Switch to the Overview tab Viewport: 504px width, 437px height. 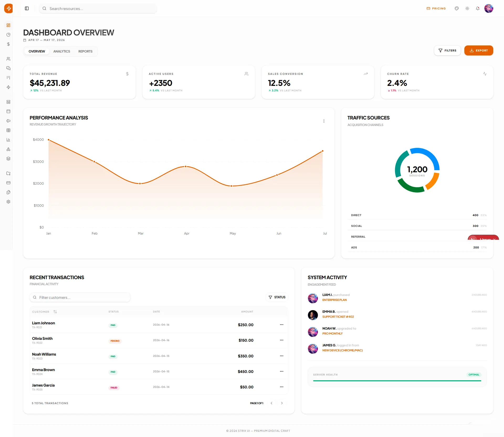click(x=37, y=51)
